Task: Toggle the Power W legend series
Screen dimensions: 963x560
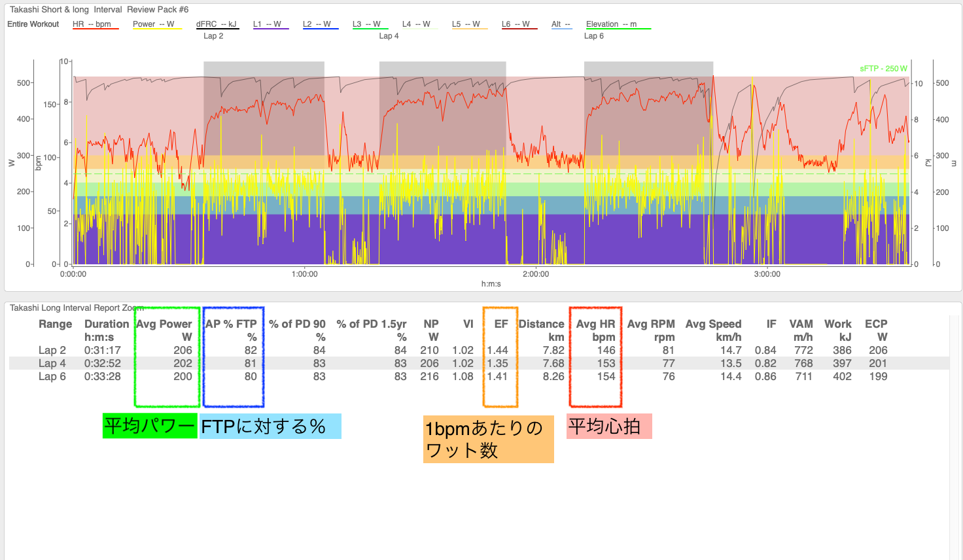Action: click(x=153, y=24)
